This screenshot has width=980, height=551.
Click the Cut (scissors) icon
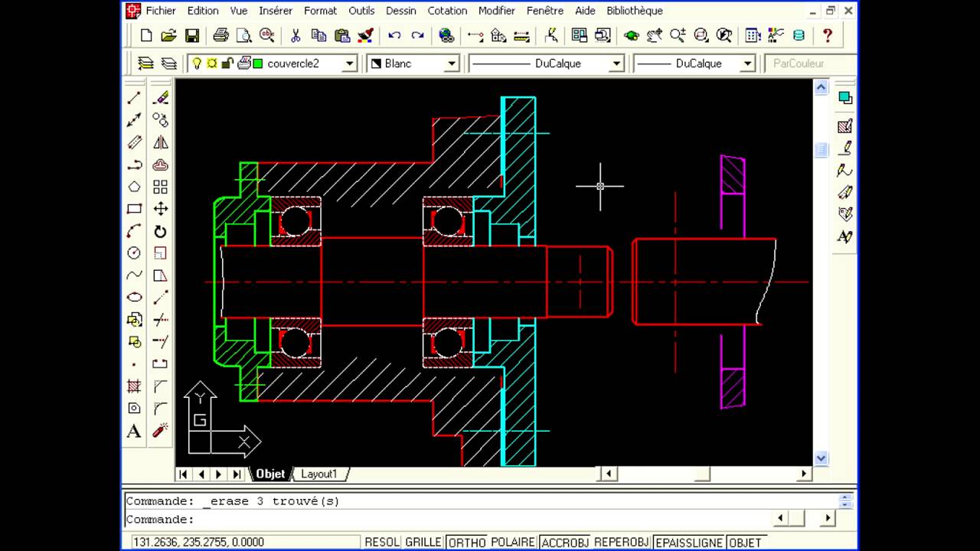pos(296,35)
